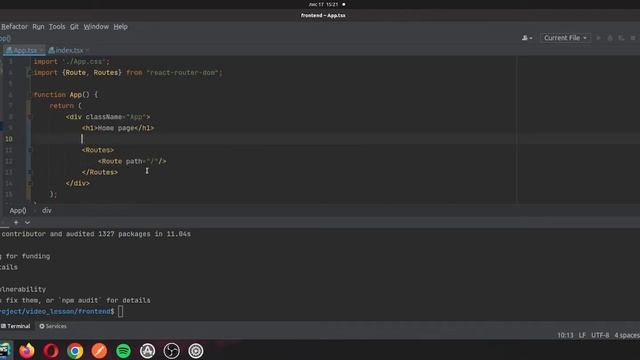
Task: Click the 10:13 caret position in status bar
Action: 565,335
